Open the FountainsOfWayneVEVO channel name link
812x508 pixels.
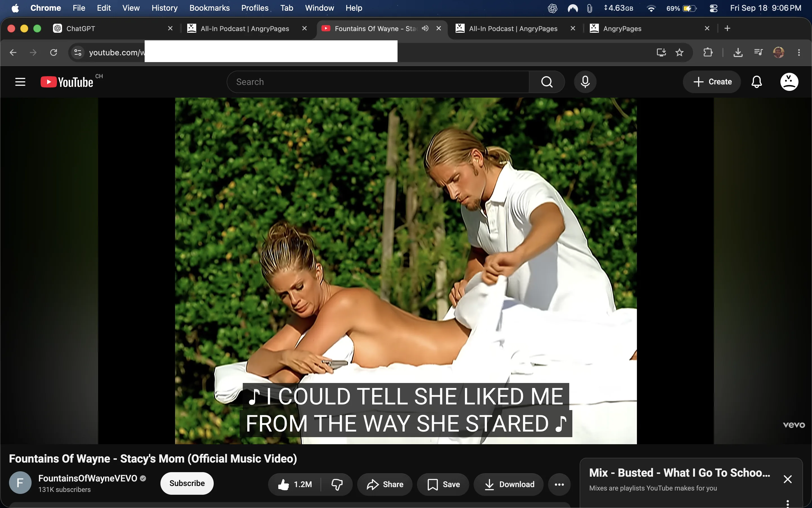click(88, 478)
